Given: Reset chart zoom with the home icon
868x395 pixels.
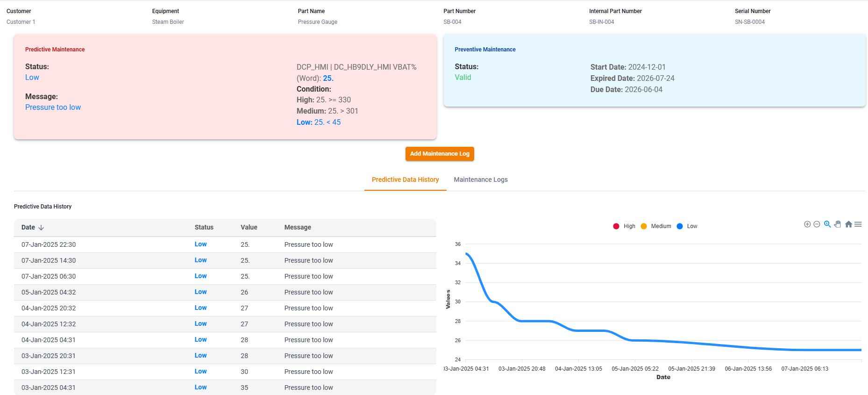Looking at the screenshot, I should tap(848, 224).
